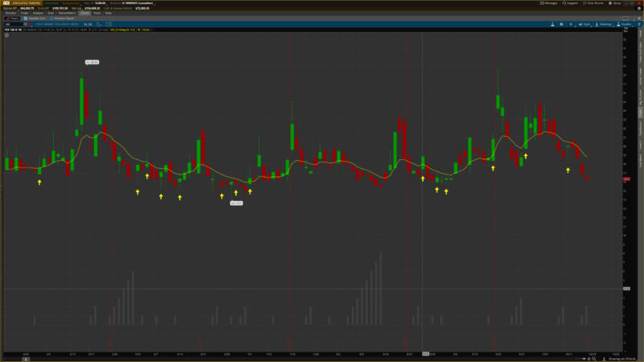Click the share chart flask icon
Screen dimensions: 644x362
tap(552, 24)
